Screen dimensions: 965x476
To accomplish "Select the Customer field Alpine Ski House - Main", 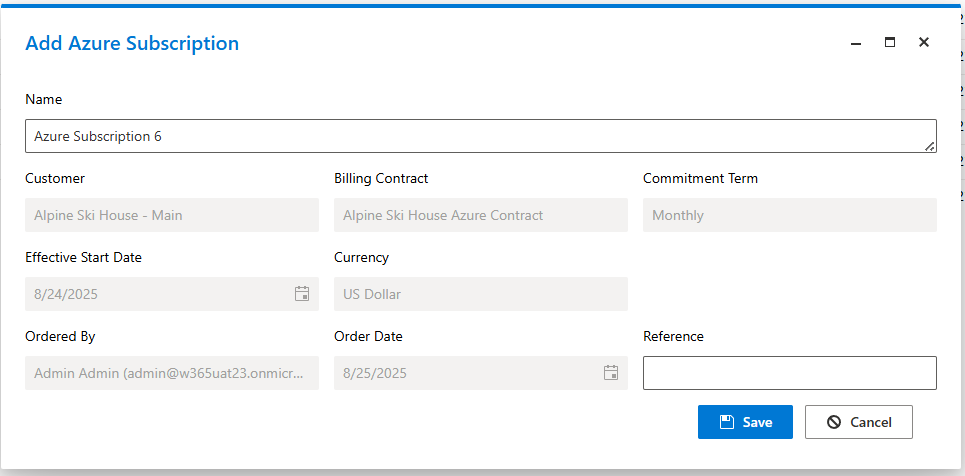I will coord(172,215).
